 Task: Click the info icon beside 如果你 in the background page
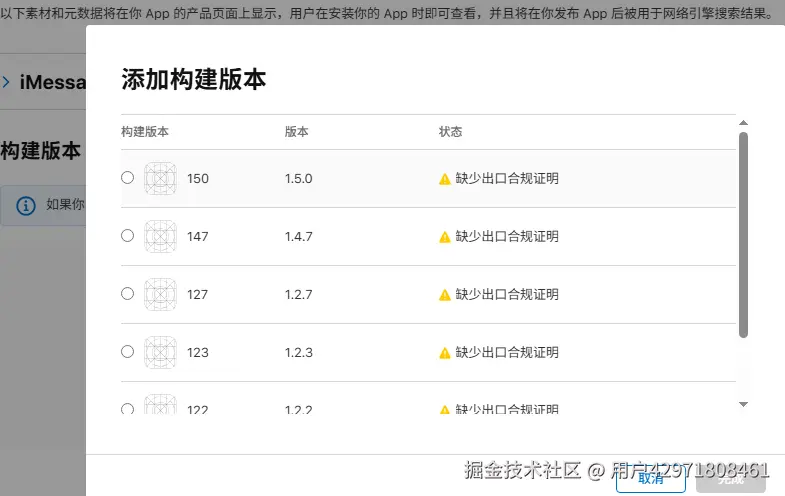click(x=26, y=205)
